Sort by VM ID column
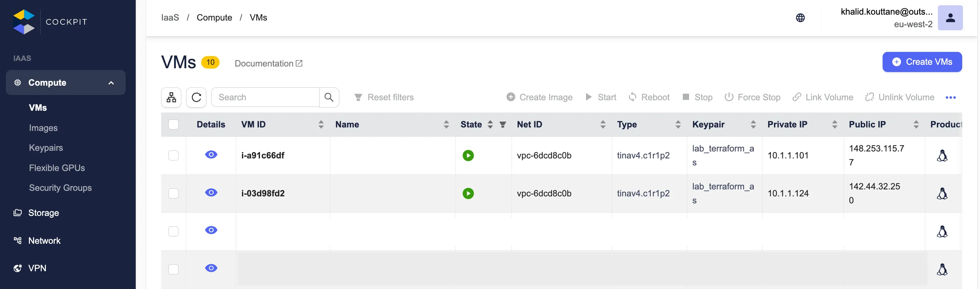Viewport: 980px width, 289px height. pos(321,125)
